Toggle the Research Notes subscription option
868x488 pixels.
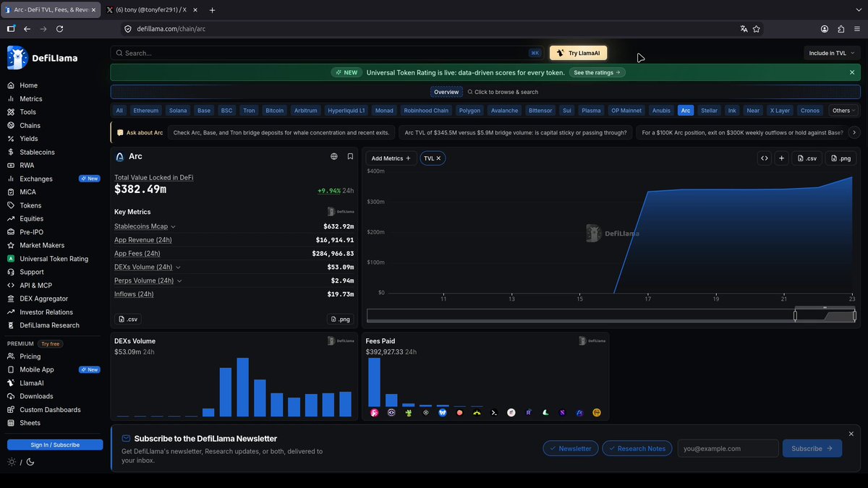(637, 448)
